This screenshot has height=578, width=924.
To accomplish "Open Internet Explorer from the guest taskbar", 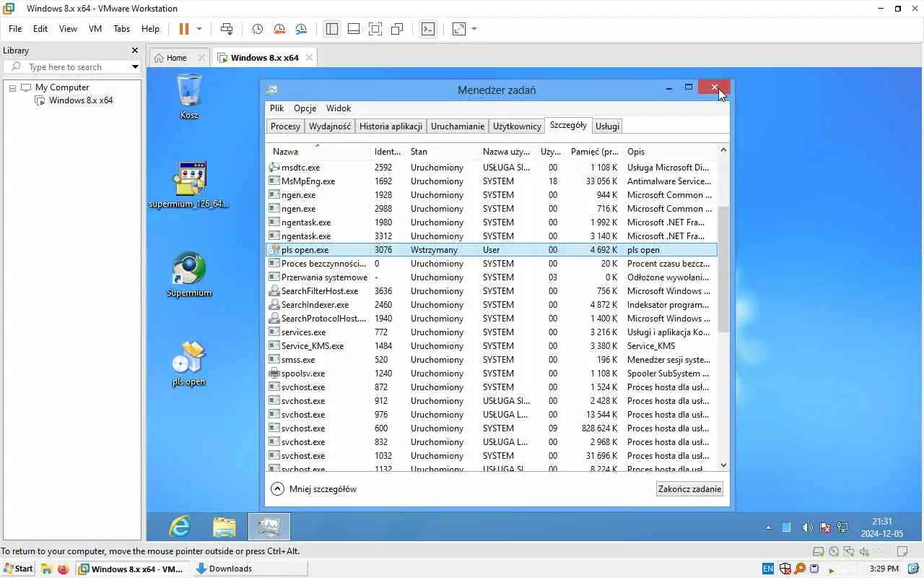I will tap(180, 527).
